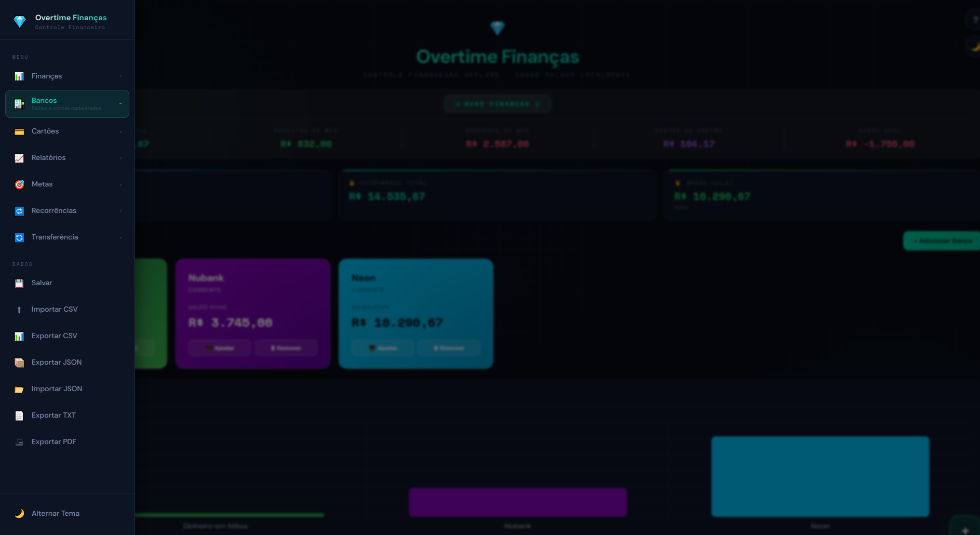Expand the Finanças chevron arrow
Viewport: 980px width, 535px height.
tap(120, 76)
